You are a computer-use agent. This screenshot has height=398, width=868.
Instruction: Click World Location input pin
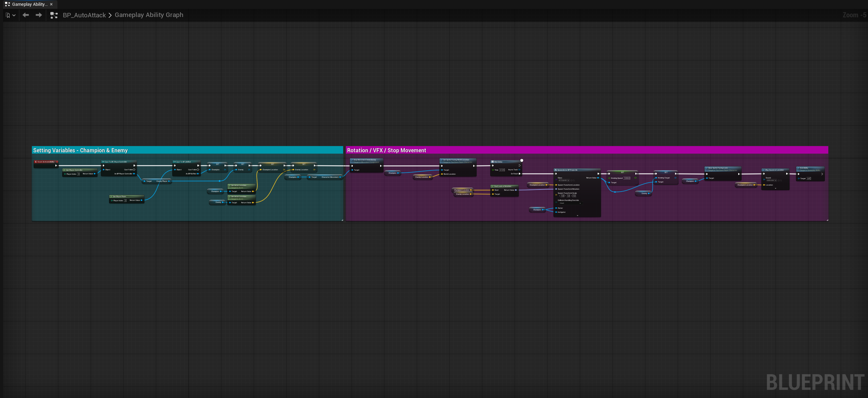(442, 174)
